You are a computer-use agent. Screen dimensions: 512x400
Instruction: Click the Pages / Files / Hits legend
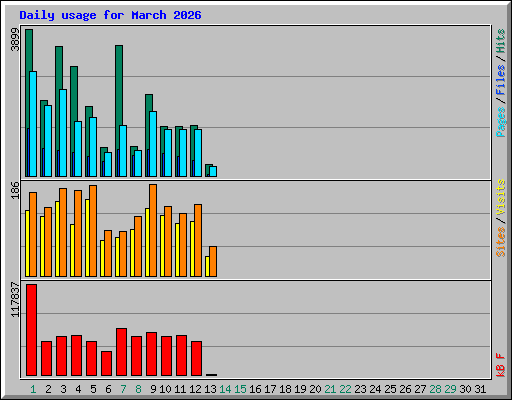(x=500, y=83)
